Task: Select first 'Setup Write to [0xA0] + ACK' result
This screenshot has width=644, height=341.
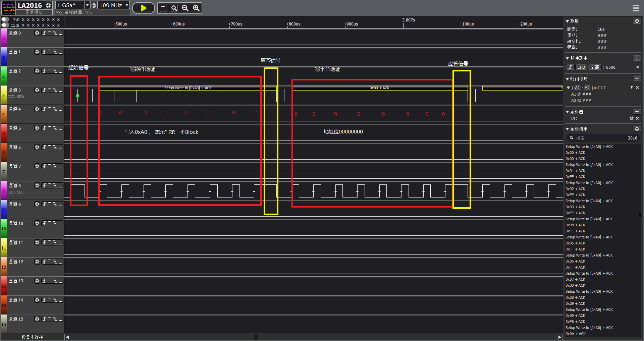Action: click(x=589, y=147)
